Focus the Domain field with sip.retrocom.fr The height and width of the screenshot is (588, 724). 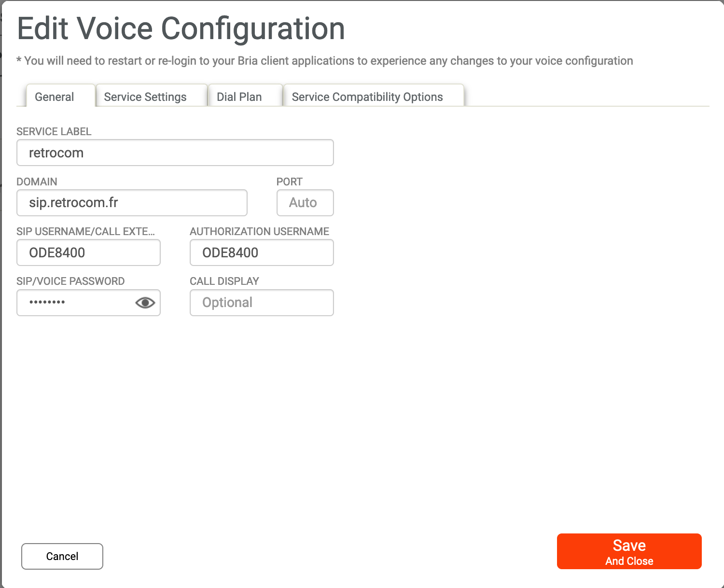pos(132,203)
